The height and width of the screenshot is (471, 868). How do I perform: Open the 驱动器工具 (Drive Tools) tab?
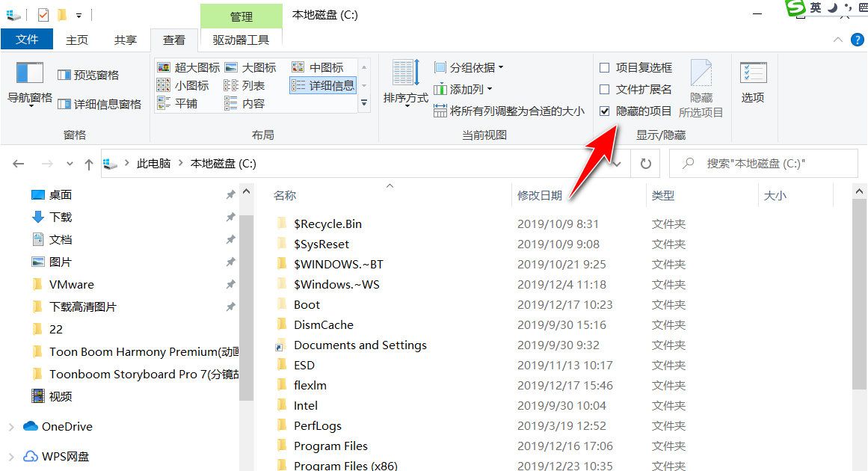[x=241, y=40]
